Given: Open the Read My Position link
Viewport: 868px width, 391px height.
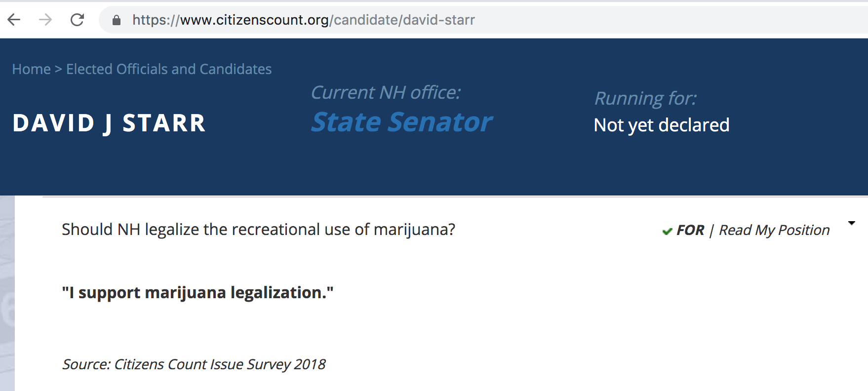Looking at the screenshot, I should pyautogui.click(x=774, y=230).
